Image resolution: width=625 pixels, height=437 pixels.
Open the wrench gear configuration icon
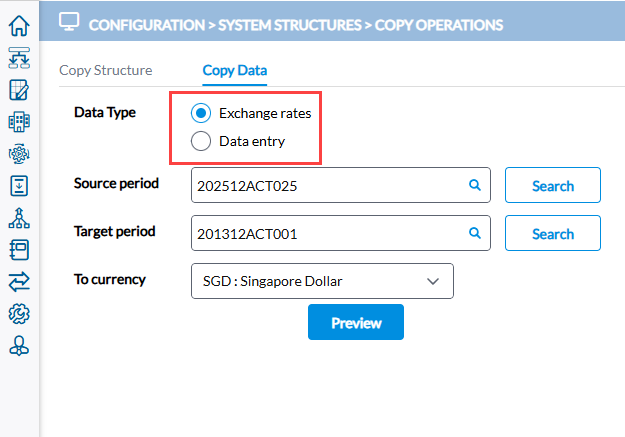click(19, 314)
